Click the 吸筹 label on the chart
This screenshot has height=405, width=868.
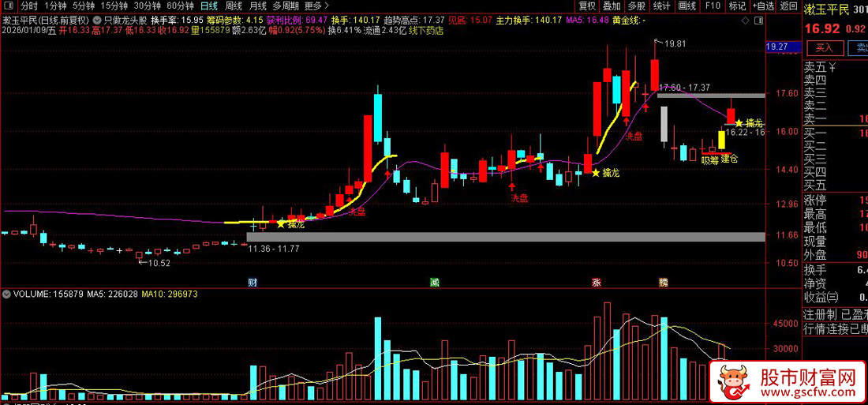709,161
